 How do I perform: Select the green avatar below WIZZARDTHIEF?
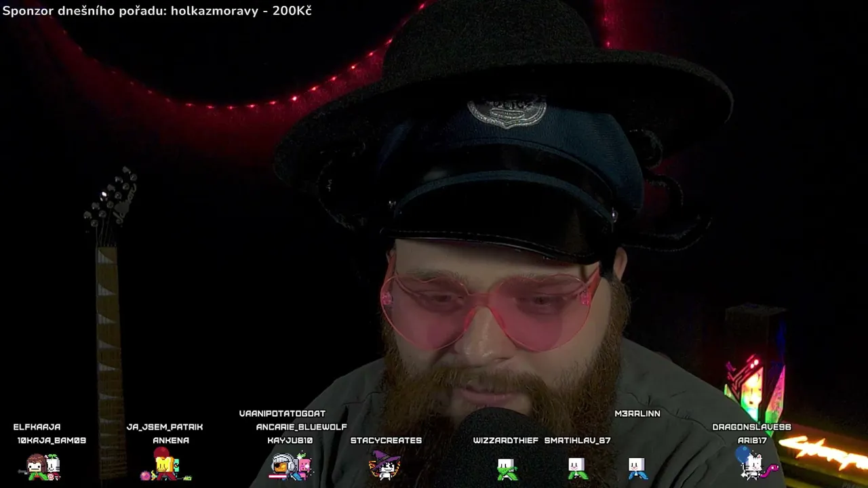pos(507,468)
